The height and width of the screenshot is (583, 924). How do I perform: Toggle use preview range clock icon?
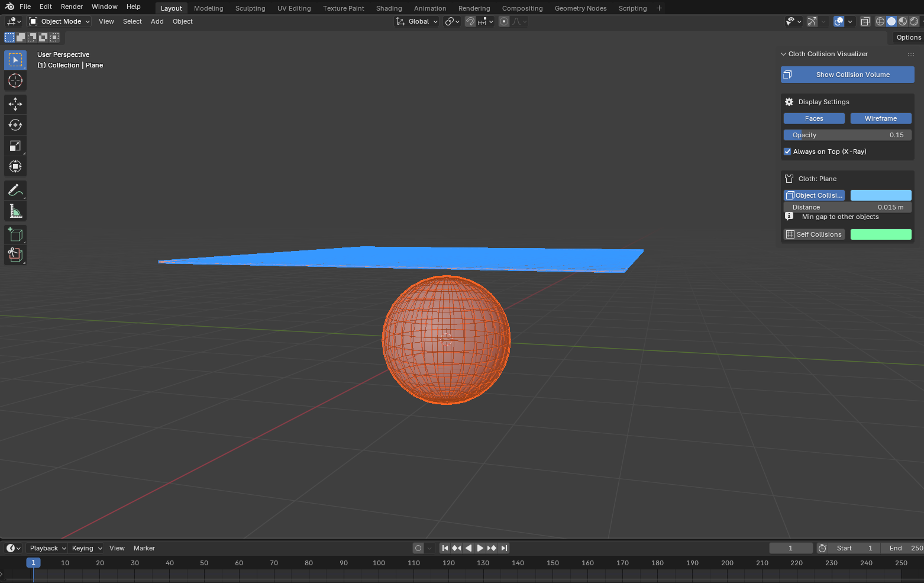(822, 548)
